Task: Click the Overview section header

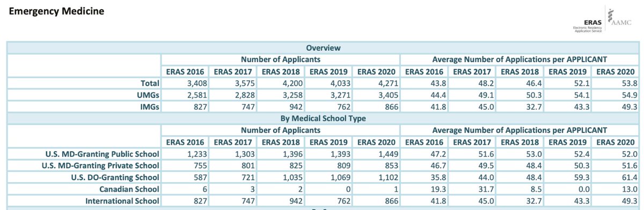Action: pyautogui.click(x=323, y=48)
